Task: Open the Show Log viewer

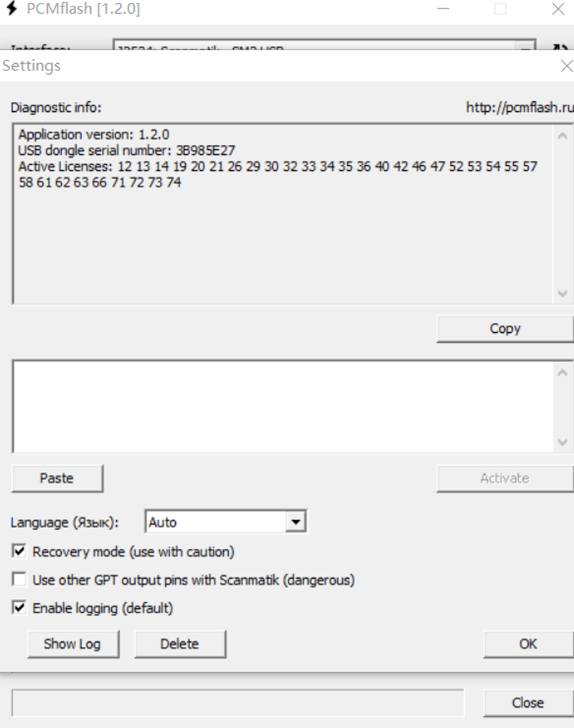Action: (x=73, y=644)
